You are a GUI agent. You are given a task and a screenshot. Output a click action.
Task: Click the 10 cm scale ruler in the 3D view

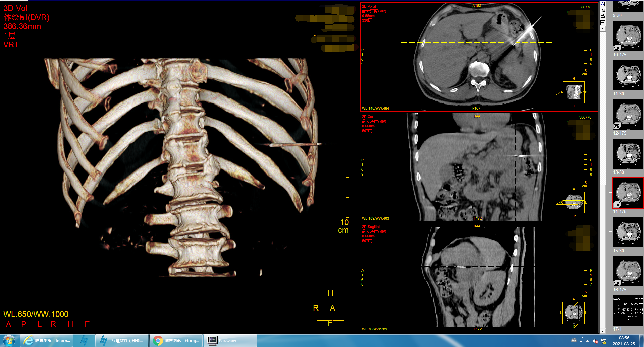(x=348, y=167)
